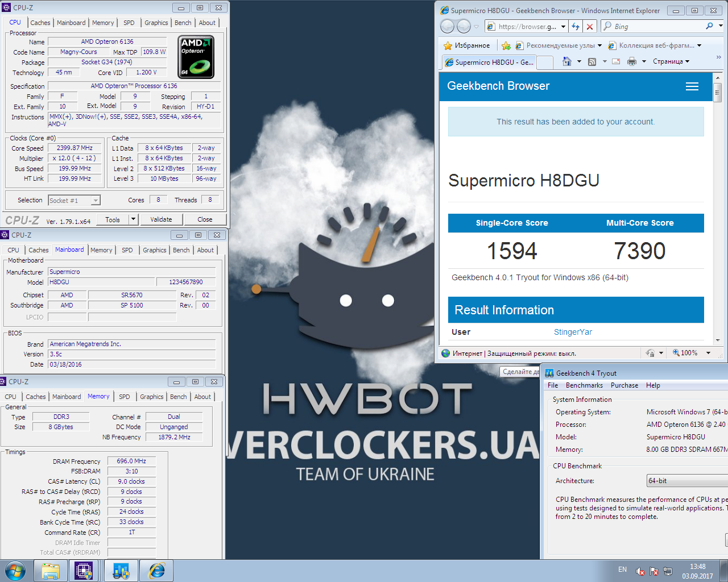Click the Print icon in IE command bar

click(x=631, y=61)
